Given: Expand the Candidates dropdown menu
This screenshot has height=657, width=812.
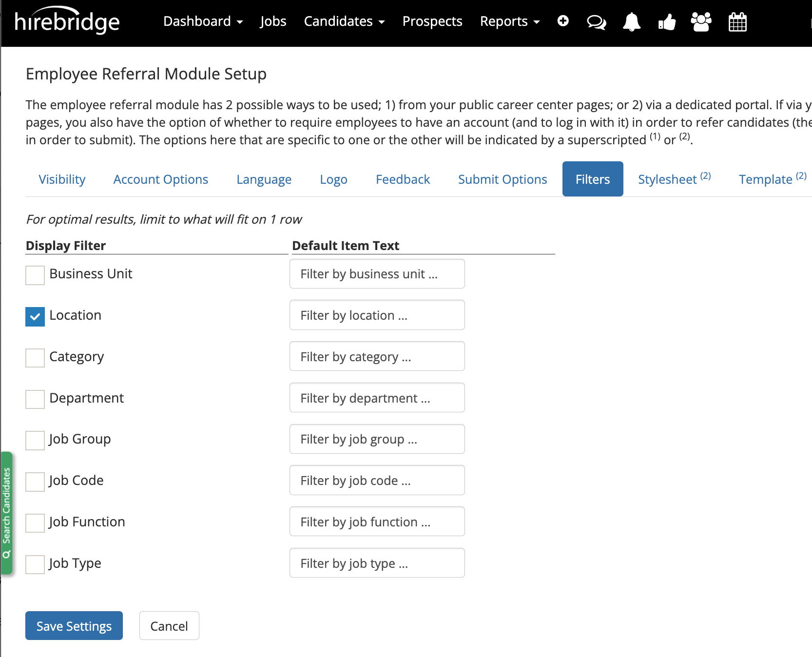Looking at the screenshot, I should 344,21.
